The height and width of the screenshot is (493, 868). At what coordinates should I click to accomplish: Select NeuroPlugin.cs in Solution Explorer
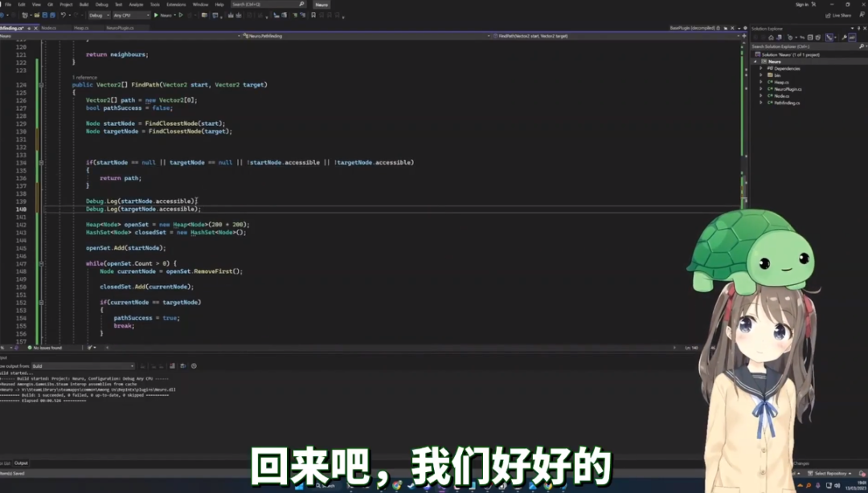point(788,89)
